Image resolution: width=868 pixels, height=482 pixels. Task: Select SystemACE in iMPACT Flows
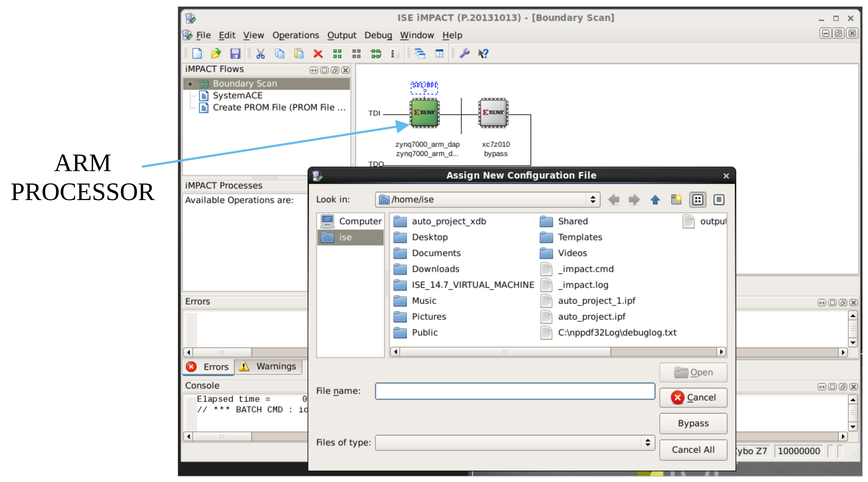237,96
